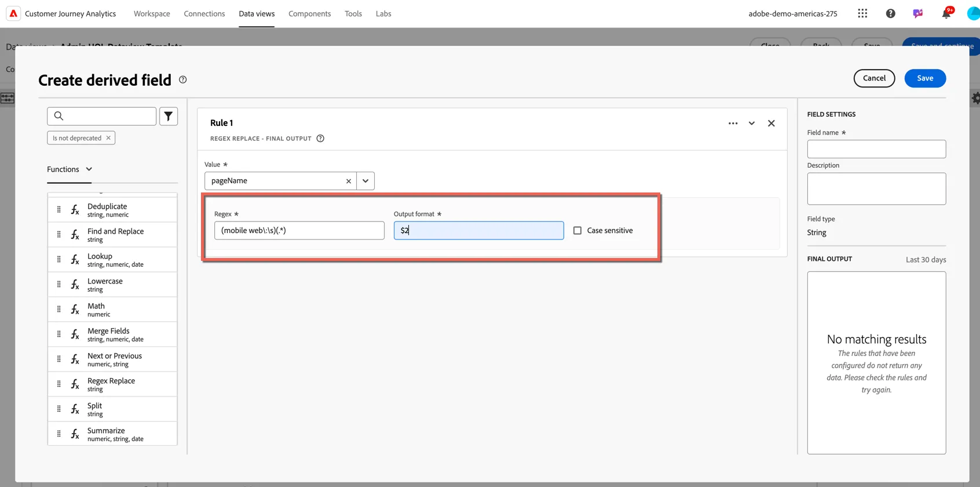
Task: Open the Components menu
Action: (310, 13)
